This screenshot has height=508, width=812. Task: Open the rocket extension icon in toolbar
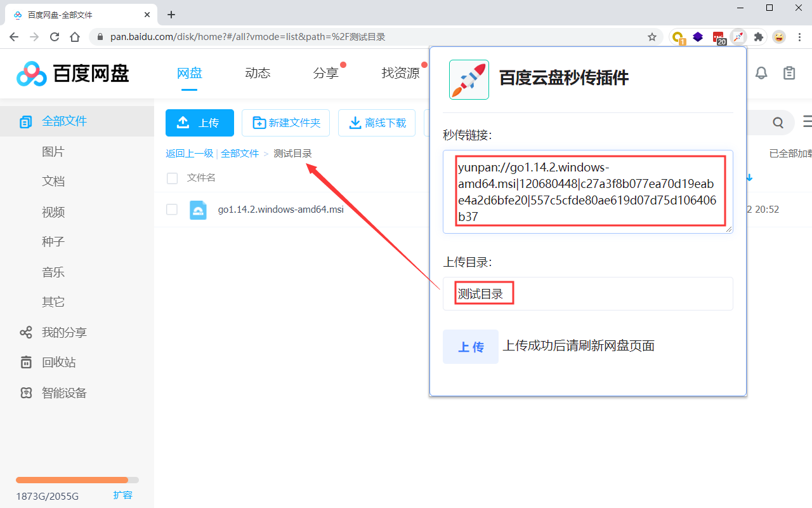click(738, 37)
